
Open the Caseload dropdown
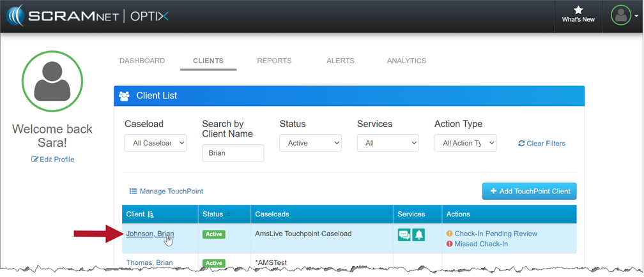pos(155,143)
